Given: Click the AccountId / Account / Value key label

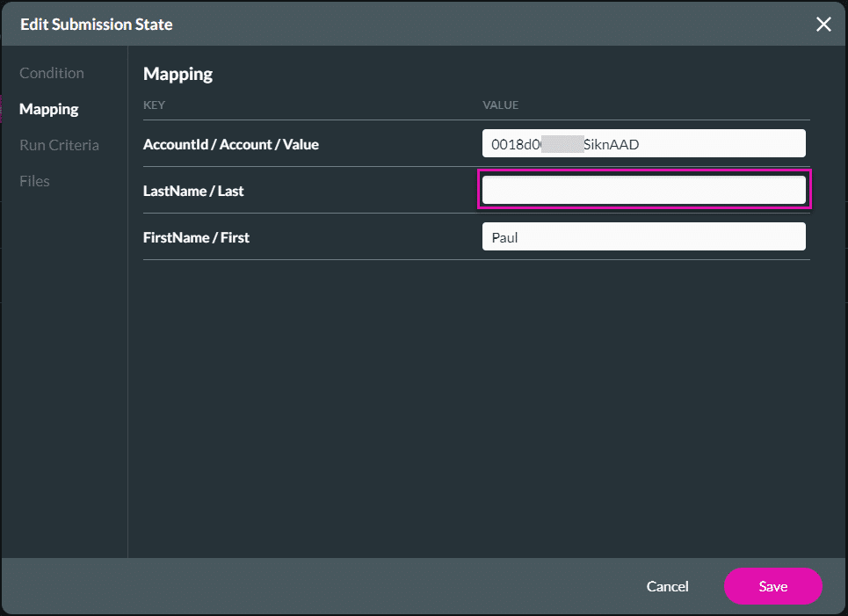Looking at the screenshot, I should pos(231,143).
